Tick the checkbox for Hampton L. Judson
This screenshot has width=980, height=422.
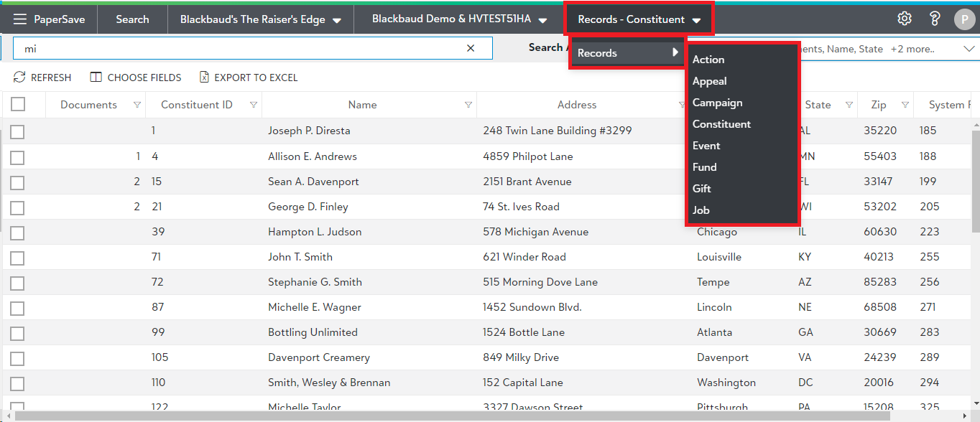(x=18, y=233)
